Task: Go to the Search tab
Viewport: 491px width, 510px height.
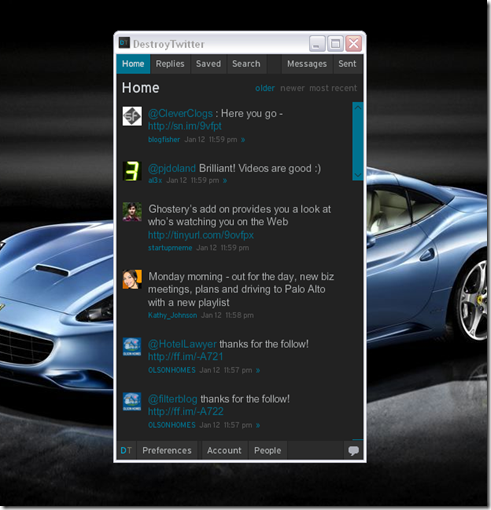Action: pos(246,64)
